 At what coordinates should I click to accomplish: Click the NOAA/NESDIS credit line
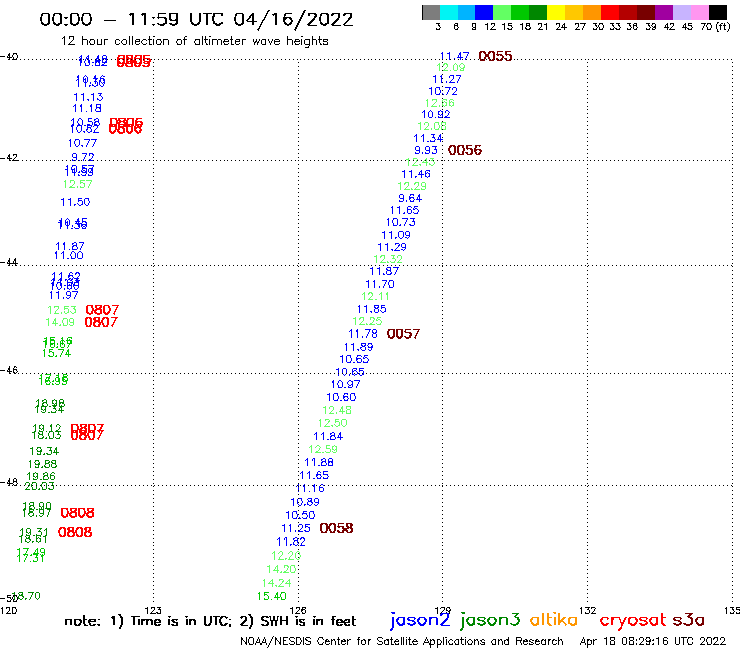(x=402, y=641)
